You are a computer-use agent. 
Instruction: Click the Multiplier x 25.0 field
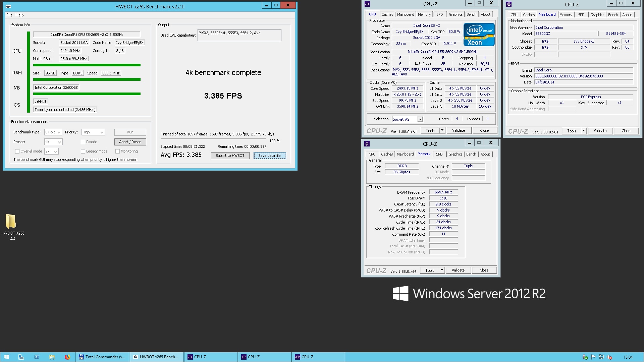tap(407, 95)
